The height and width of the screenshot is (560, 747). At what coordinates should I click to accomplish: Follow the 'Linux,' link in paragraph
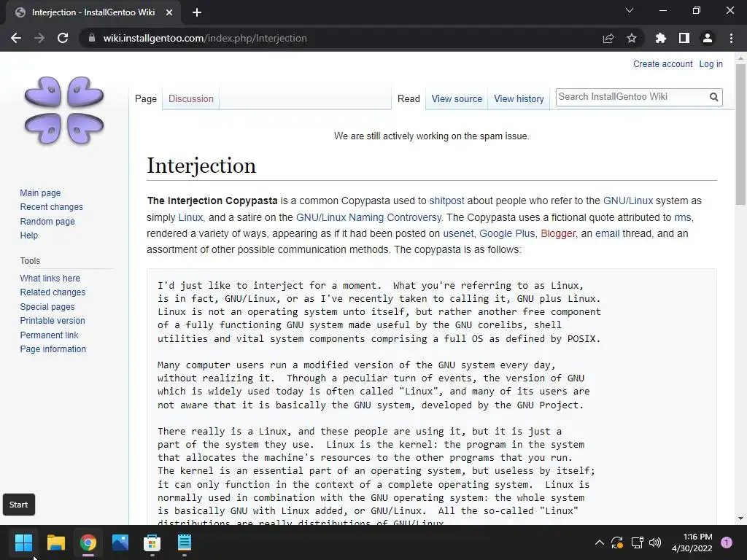pos(192,217)
